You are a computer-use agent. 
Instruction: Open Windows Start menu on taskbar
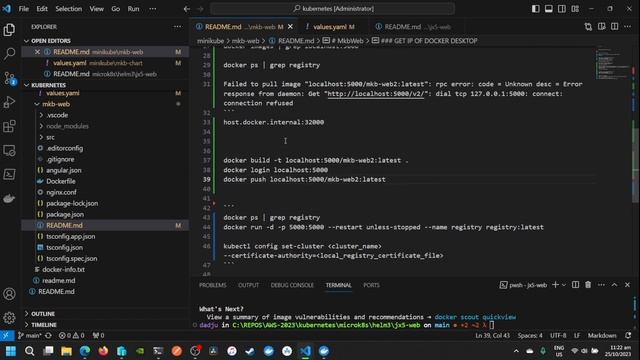[11, 351]
